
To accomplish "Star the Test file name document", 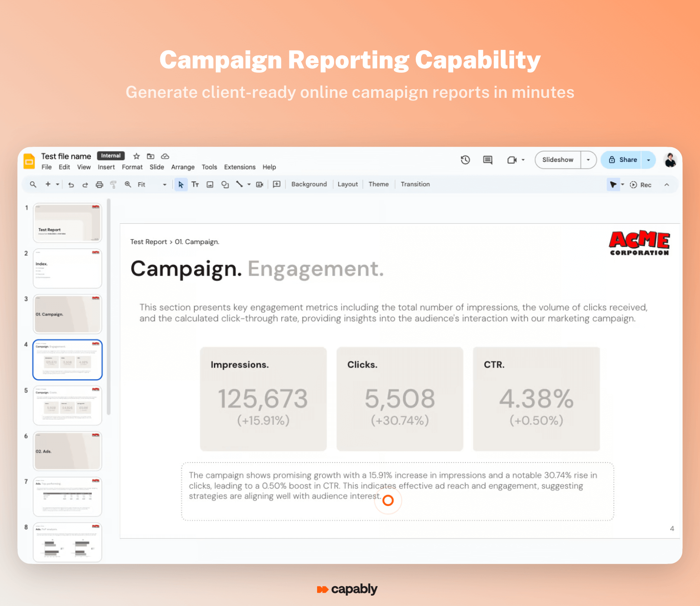I will 136,156.
